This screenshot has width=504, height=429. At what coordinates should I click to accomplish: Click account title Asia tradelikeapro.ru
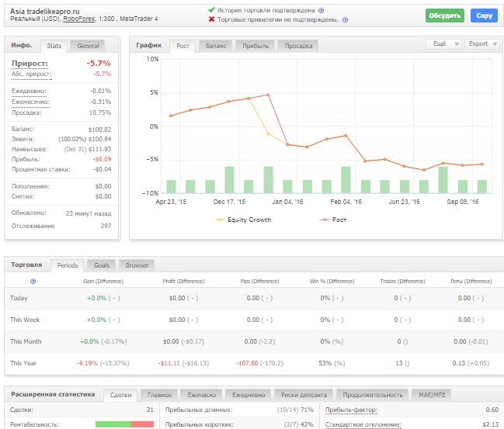tap(45, 11)
